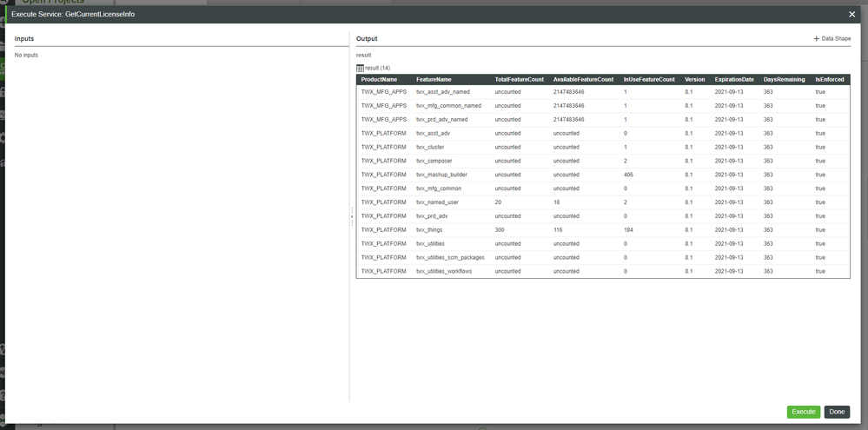The image size is (868, 430).
Task: Click the twx_utilities_scm_packages cell
Action: (451, 258)
